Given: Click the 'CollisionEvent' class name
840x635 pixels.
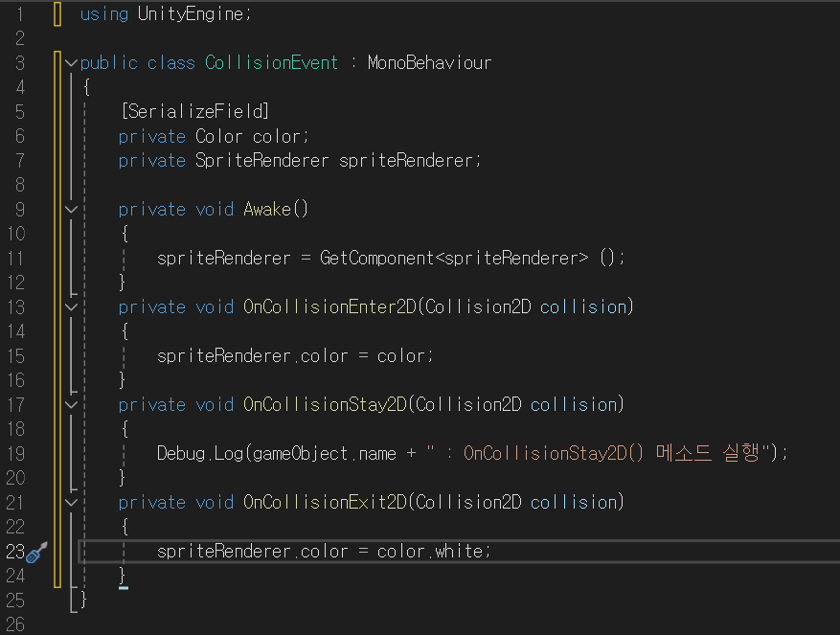Looking at the screenshot, I should (272, 62).
